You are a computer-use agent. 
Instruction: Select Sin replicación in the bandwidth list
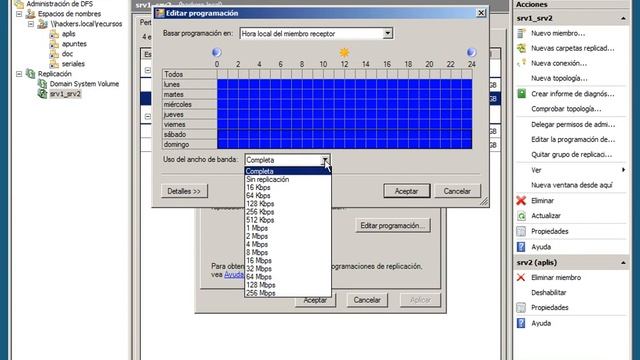tap(287, 179)
